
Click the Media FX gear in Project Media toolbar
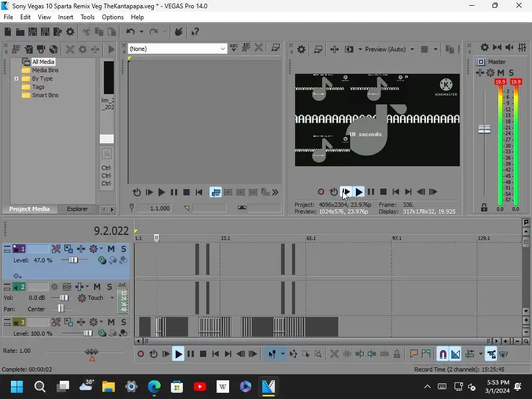(x=83, y=49)
